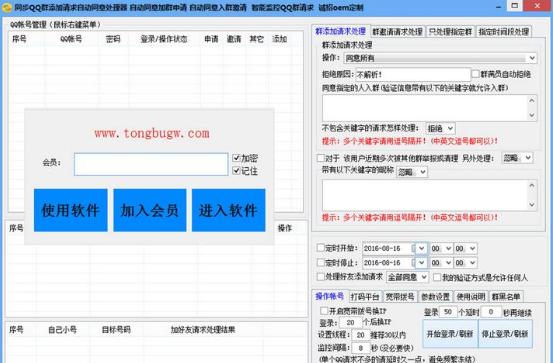Open the 另外处理 忽略 dropdown
Viewport: 553px width, 363px height.
coord(517,158)
